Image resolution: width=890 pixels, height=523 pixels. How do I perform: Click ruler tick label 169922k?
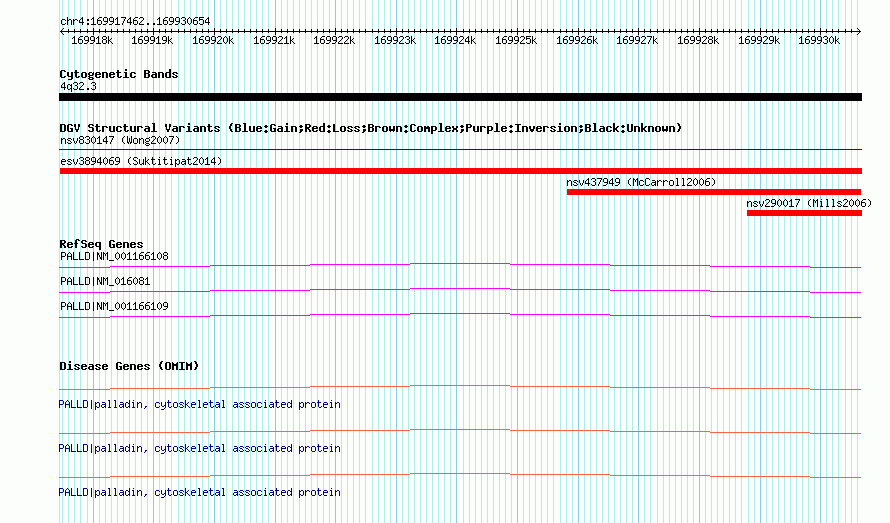click(x=334, y=40)
